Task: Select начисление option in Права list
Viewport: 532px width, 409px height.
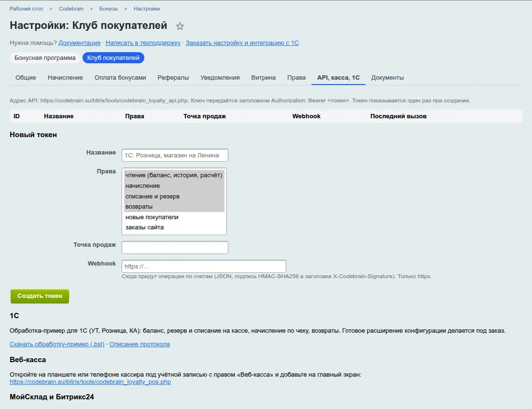Action: click(174, 185)
